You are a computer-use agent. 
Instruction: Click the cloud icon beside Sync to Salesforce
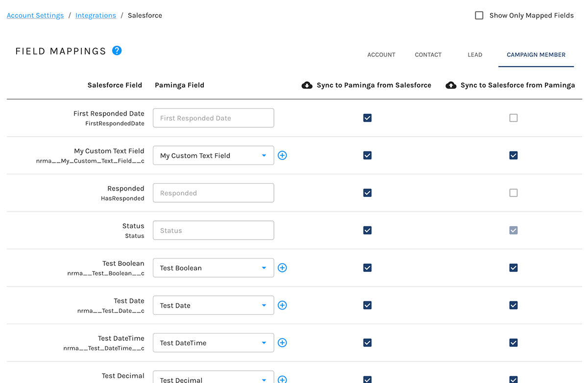pyautogui.click(x=451, y=85)
